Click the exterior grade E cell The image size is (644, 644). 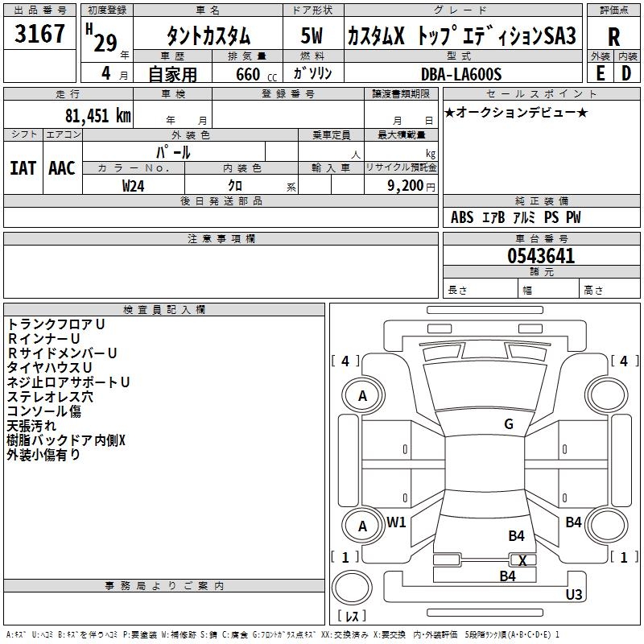600,73
